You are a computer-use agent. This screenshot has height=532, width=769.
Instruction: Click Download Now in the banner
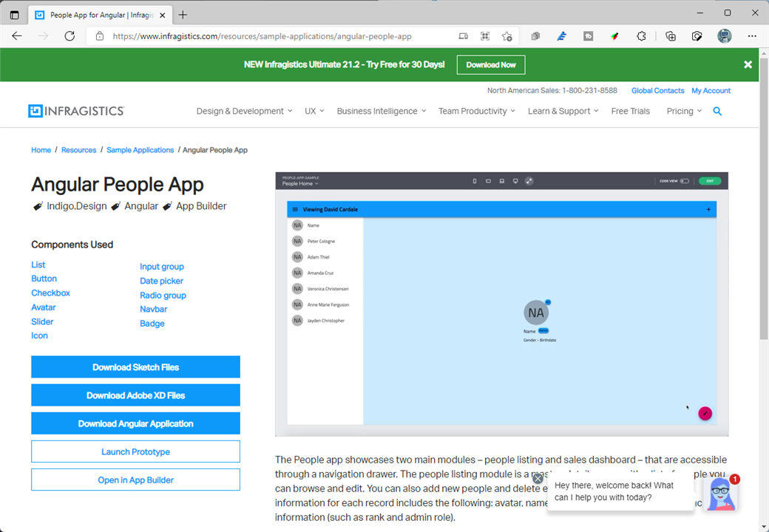(491, 65)
